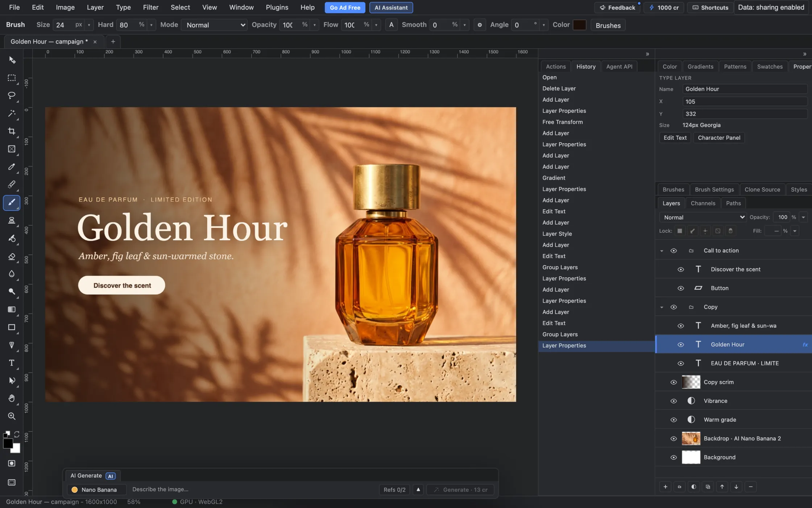Click the Go Ad Free button
812x508 pixels.
pos(345,8)
